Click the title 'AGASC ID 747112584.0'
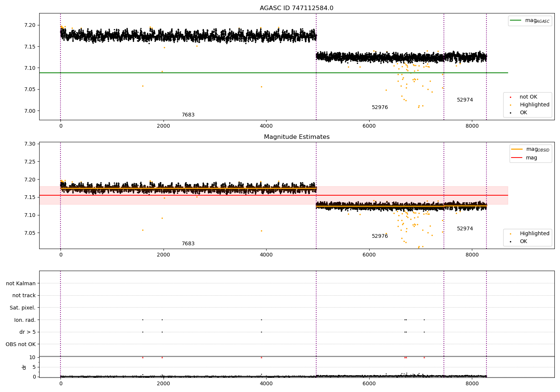This screenshot has height=392, width=560. tap(296, 8)
